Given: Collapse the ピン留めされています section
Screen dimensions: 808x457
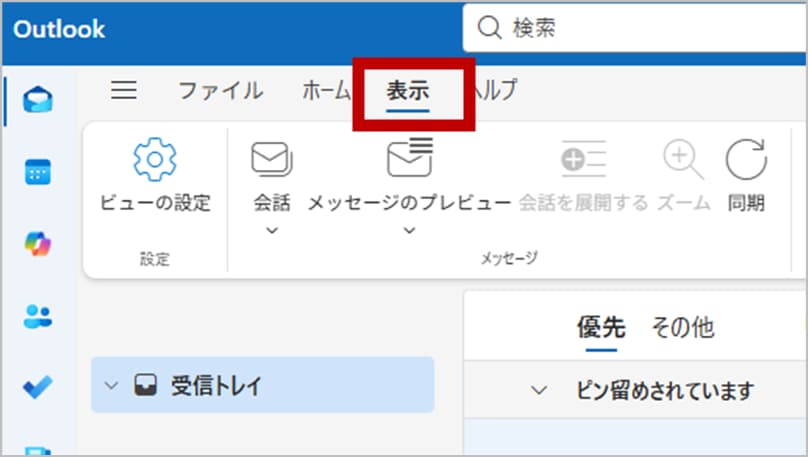Looking at the screenshot, I should (540, 390).
